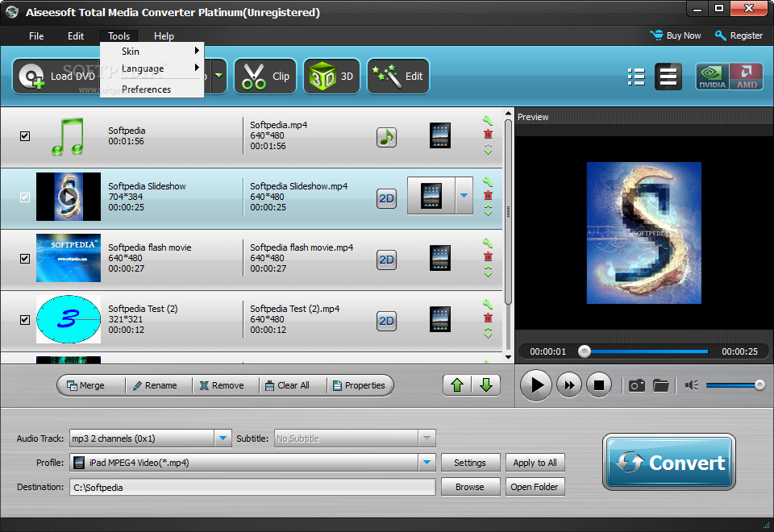Open the Edit magic wand tool
The width and height of the screenshot is (774, 532).
pos(398,76)
